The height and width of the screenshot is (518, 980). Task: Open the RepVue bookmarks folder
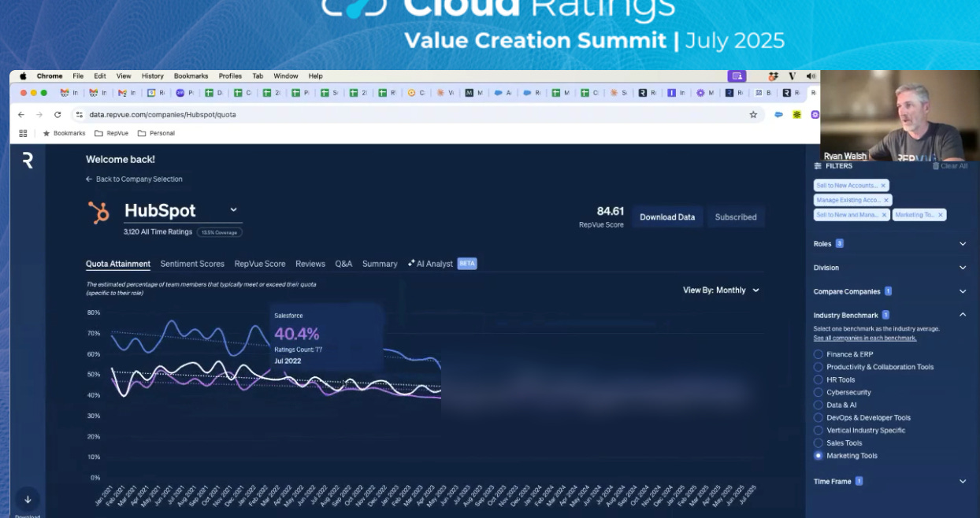tap(111, 133)
